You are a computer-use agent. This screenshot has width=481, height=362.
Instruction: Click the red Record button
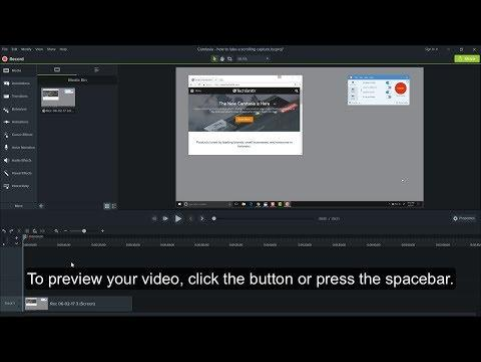(13, 59)
